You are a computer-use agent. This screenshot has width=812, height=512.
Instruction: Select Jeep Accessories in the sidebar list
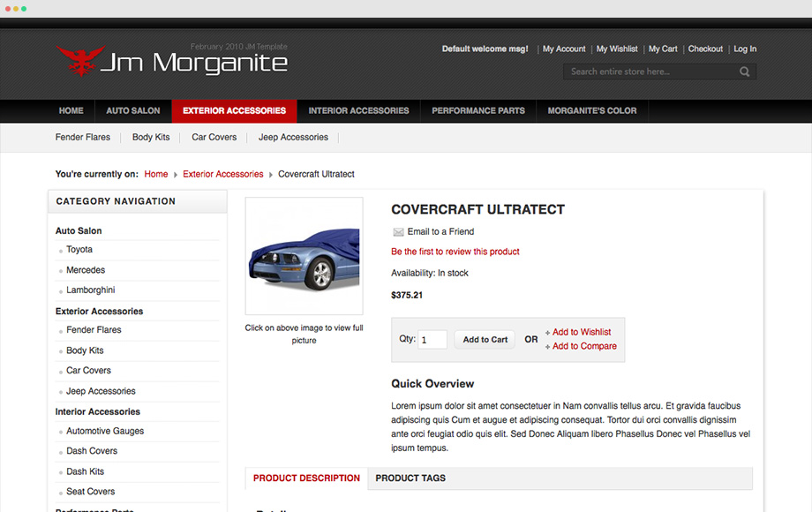point(101,391)
